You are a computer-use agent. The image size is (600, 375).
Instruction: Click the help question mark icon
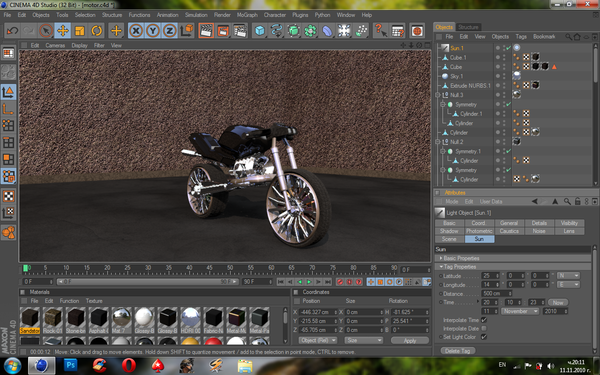coord(380,31)
